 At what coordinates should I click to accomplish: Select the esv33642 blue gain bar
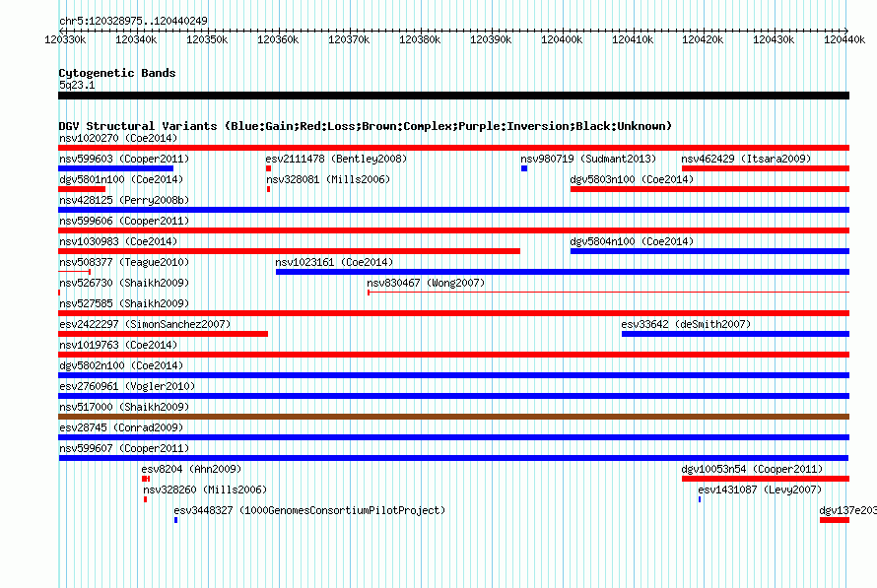click(735, 334)
